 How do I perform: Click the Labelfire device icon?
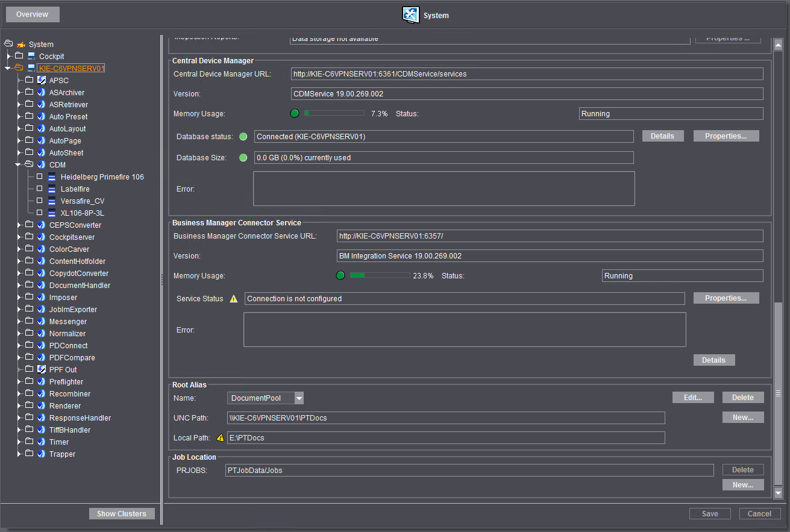pos(52,189)
